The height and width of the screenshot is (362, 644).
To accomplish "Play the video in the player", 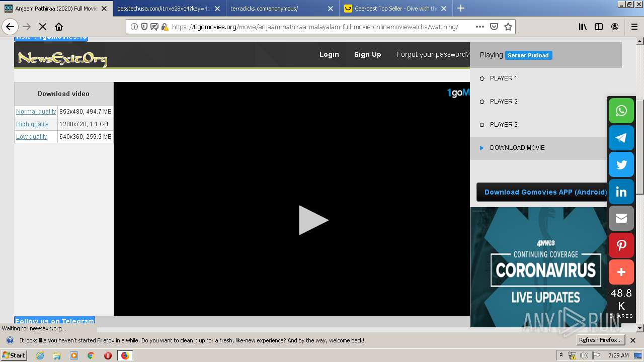I will (x=313, y=220).
